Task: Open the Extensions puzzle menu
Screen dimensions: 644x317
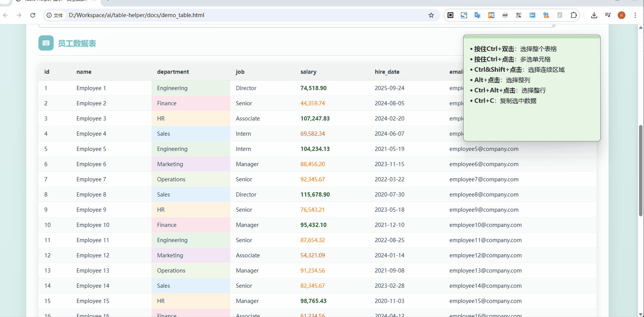Action: 574,15
